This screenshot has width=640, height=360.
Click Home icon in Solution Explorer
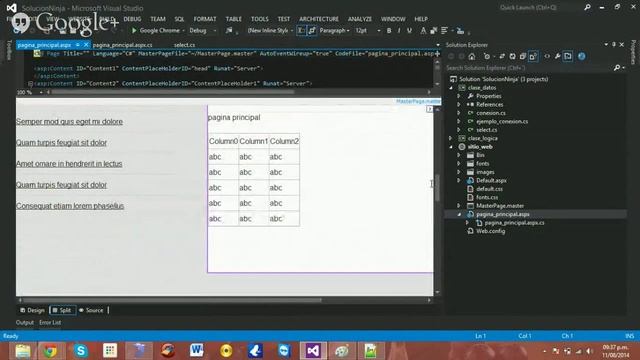tap(472, 56)
